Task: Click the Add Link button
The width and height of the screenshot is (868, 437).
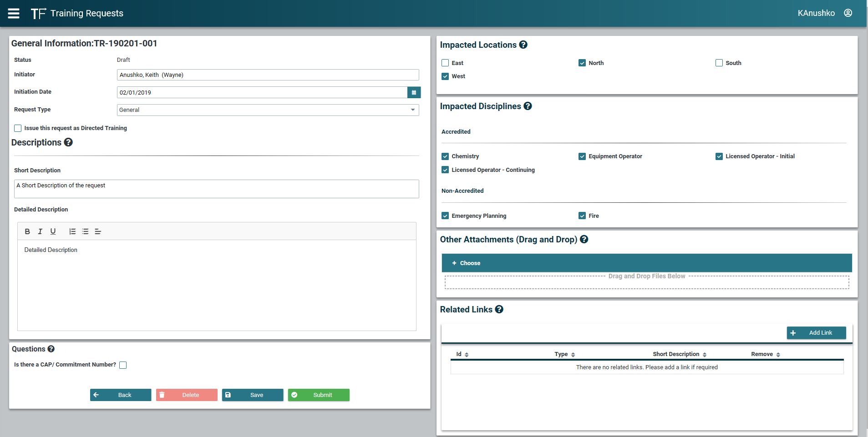Action: (816, 333)
